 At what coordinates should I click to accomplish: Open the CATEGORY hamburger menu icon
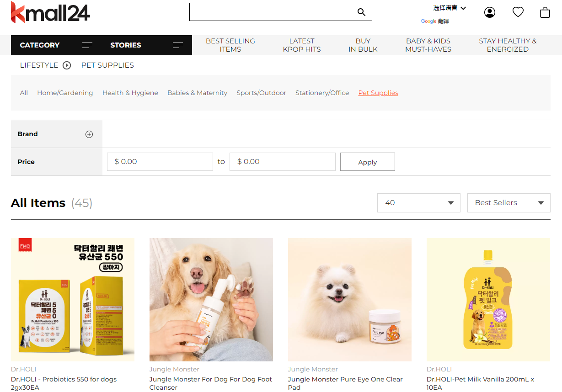87,45
